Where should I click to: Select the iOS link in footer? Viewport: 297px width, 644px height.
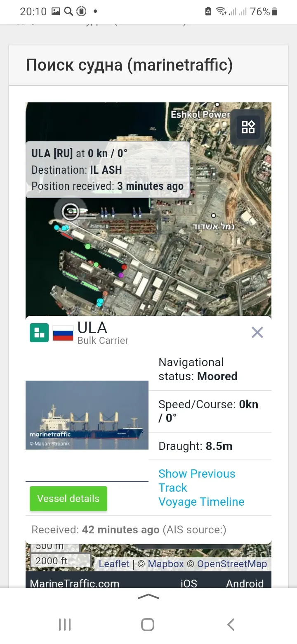point(189,583)
